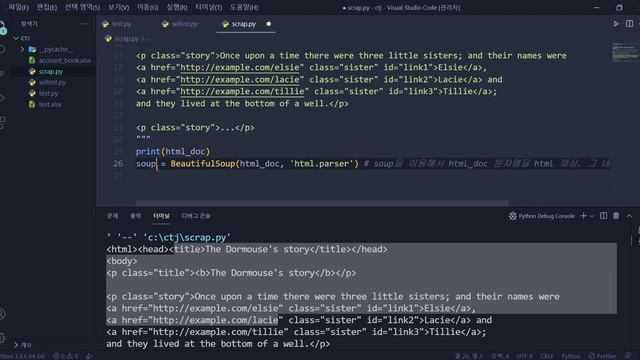This screenshot has width=640, height=360.
Task: Click line number 26 in the gutter
Action: 118,164
